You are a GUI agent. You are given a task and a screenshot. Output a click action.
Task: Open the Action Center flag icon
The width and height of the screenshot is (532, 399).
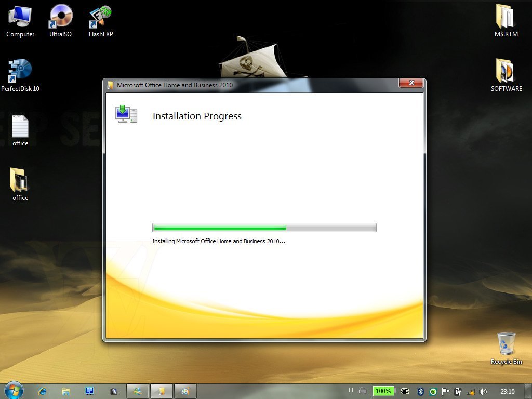click(445, 392)
